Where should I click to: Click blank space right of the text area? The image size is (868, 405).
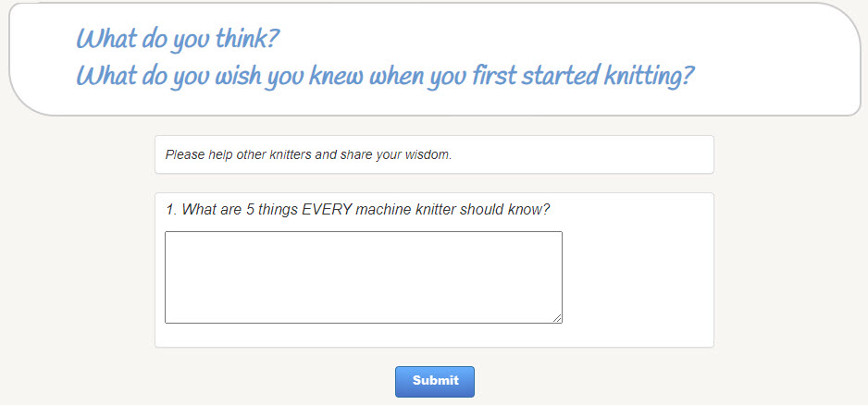(637, 276)
